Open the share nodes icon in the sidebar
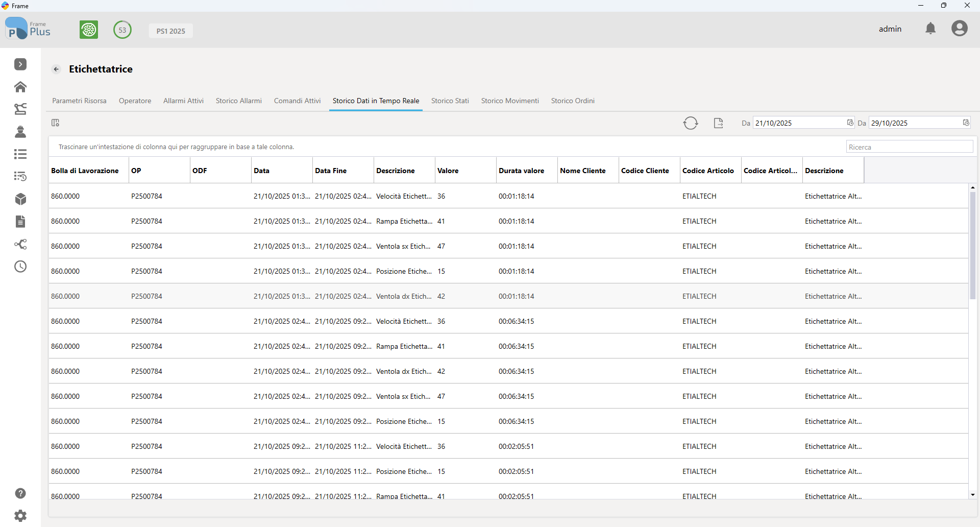 pyautogui.click(x=20, y=244)
